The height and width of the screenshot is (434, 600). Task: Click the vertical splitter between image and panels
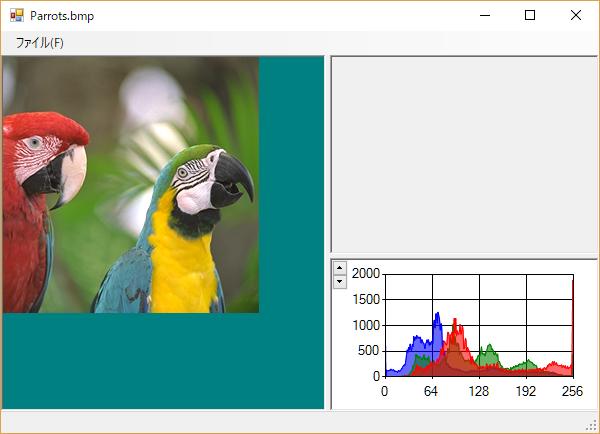(x=327, y=232)
